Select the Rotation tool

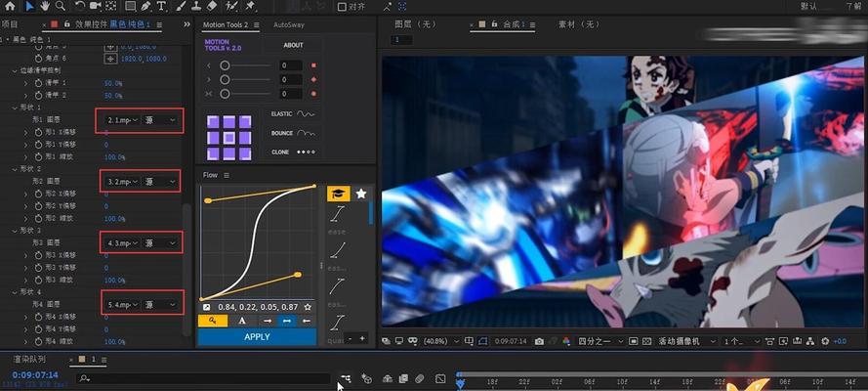pyautogui.click(x=80, y=6)
